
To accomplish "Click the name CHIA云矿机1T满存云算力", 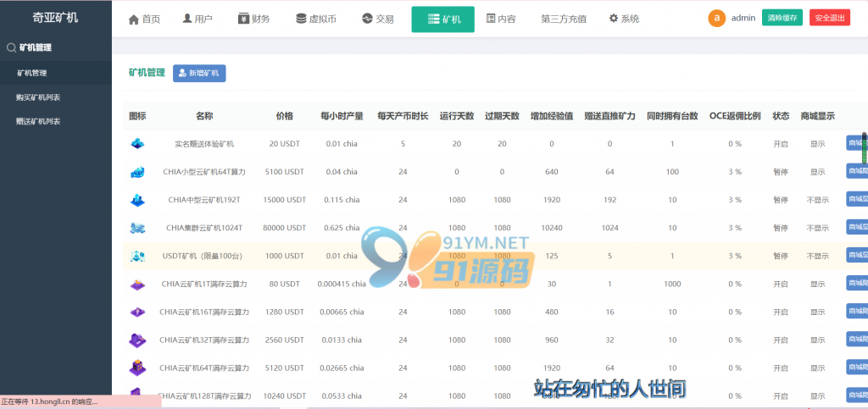I will pos(204,284).
